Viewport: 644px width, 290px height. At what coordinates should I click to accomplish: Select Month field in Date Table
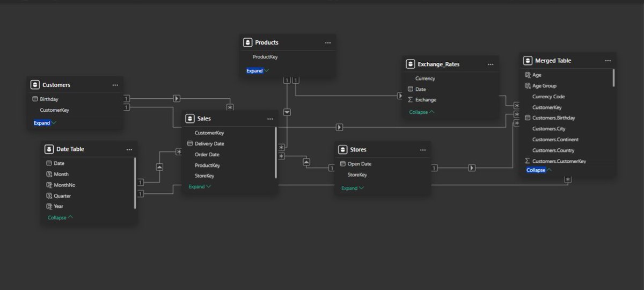61,174
